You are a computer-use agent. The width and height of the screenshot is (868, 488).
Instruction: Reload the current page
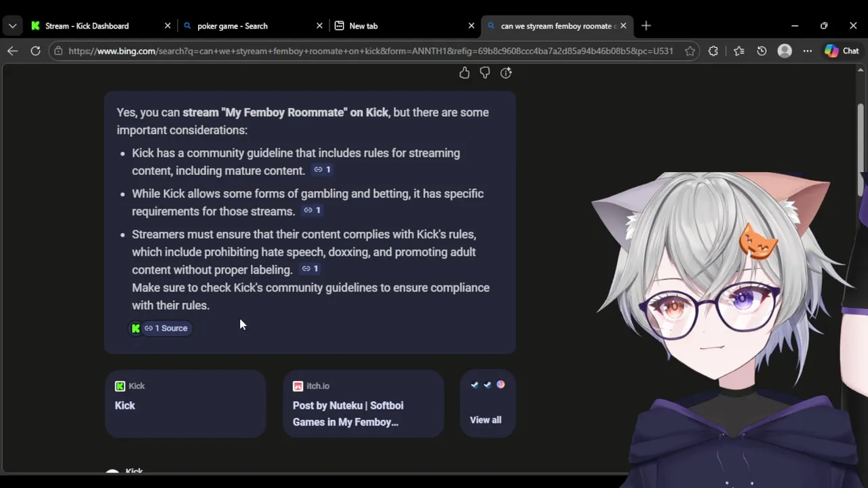click(x=35, y=51)
